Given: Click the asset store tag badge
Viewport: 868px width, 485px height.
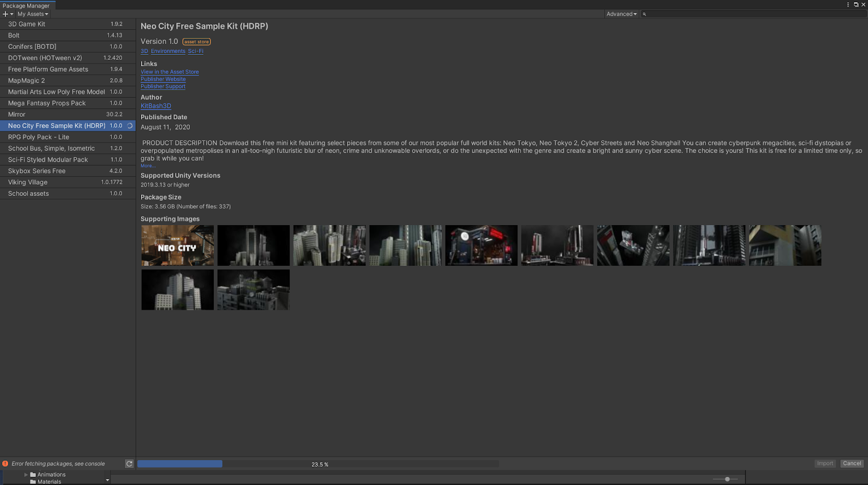Looking at the screenshot, I should (x=196, y=42).
